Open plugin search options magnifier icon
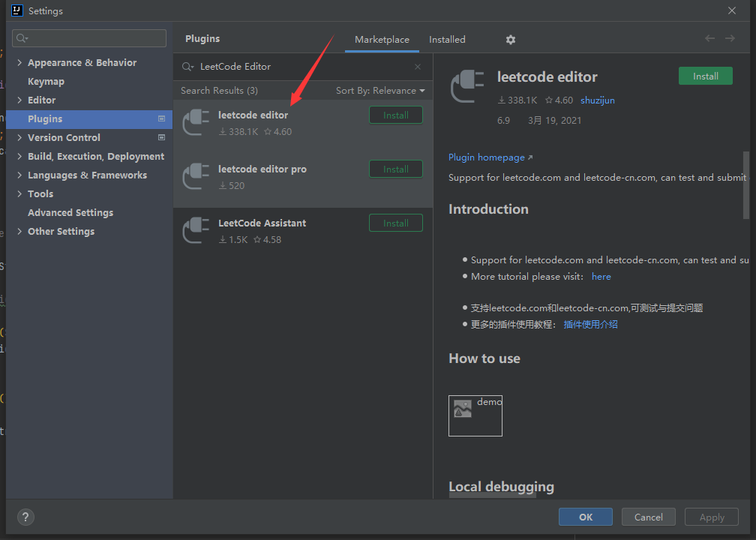Viewport: 756px width, 540px height. click(187, 67)
